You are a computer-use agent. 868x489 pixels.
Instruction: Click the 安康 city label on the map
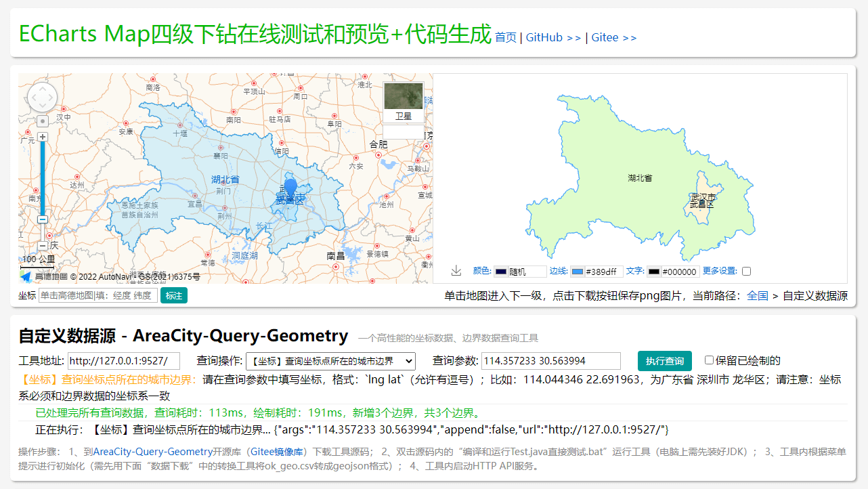126,131
